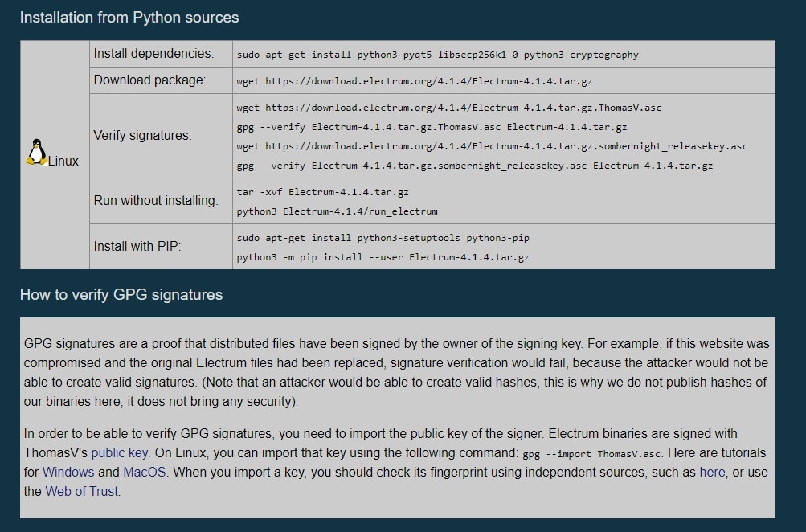Click the python3 run_electrum command

[x=337, y=211]
